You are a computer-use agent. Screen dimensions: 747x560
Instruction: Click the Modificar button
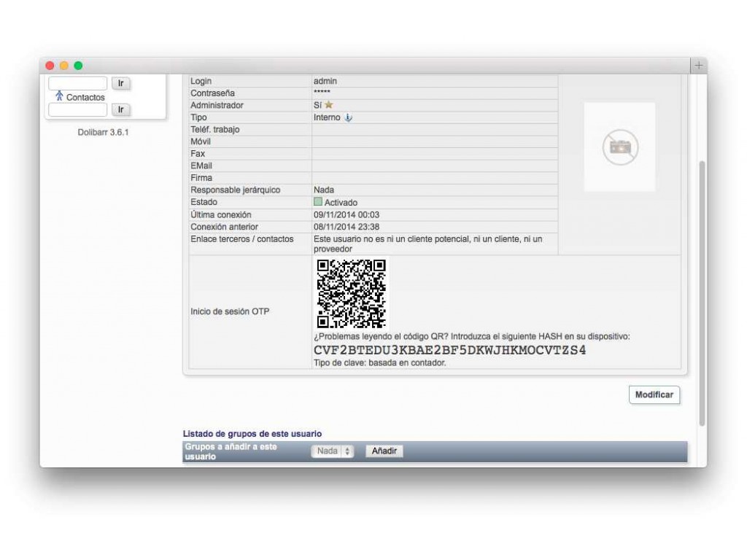tap(654, 394)
